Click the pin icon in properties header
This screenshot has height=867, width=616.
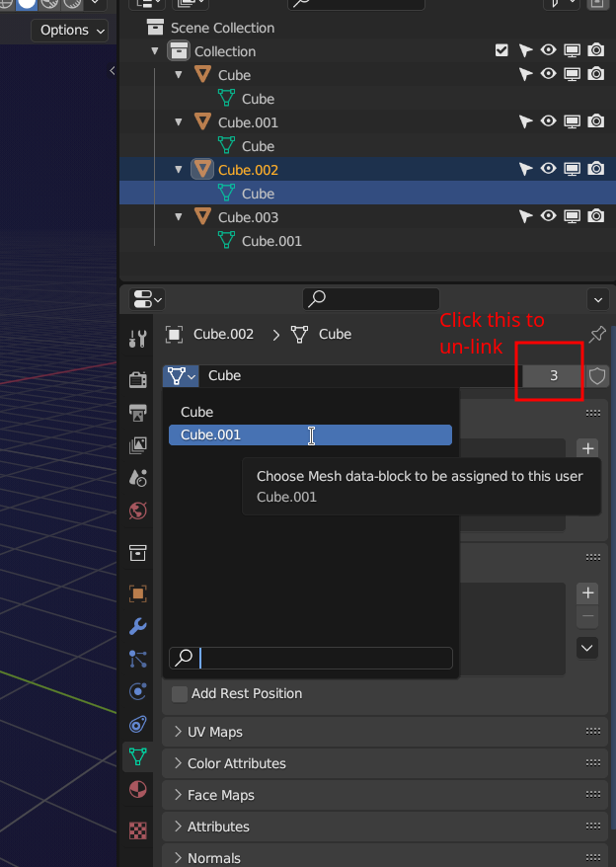[597, 334]
